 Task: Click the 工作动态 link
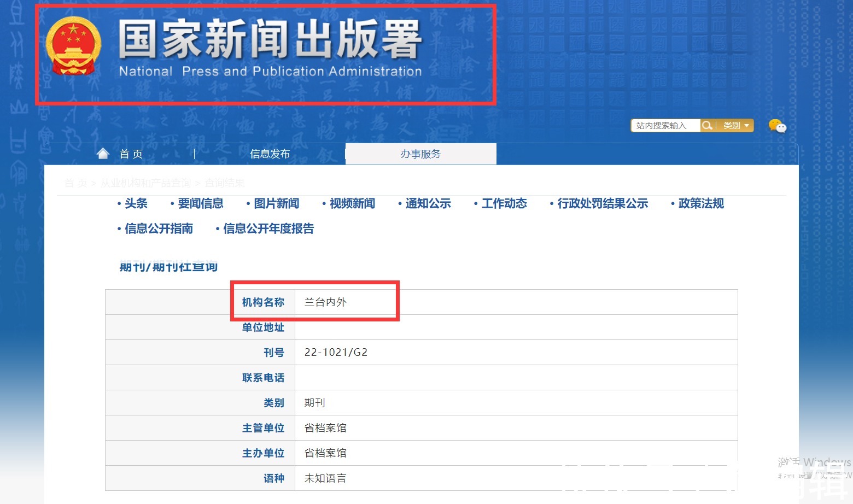click(x=504, y=204)
